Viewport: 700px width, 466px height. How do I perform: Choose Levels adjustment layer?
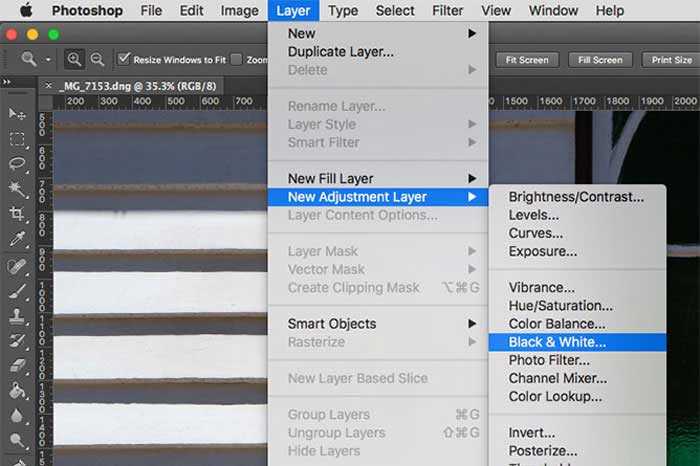pos(577,215)
